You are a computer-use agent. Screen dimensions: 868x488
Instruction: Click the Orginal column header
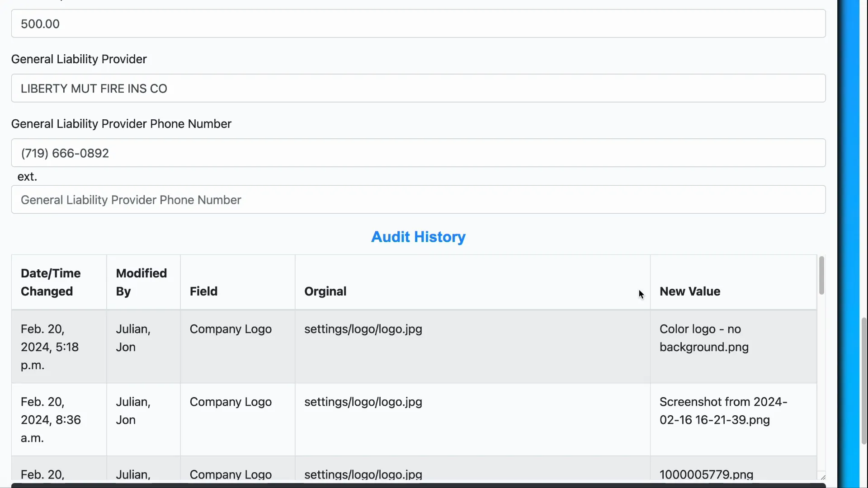pos(325,291)
